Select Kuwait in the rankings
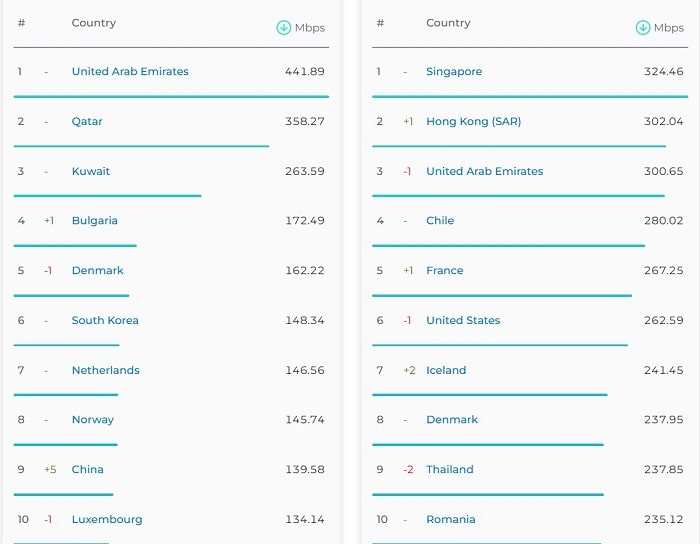The height and width of the screenshot is (544, 700). [91, 172]
